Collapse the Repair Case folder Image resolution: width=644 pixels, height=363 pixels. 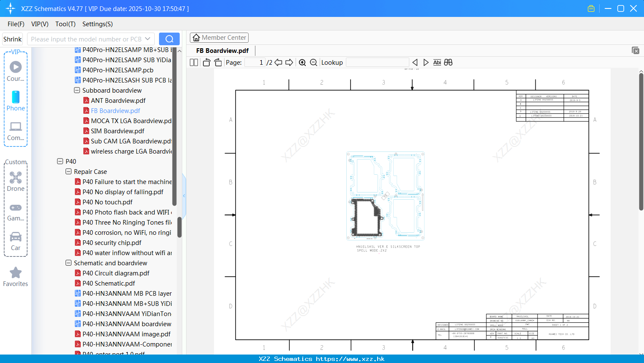tap(69, 171)
